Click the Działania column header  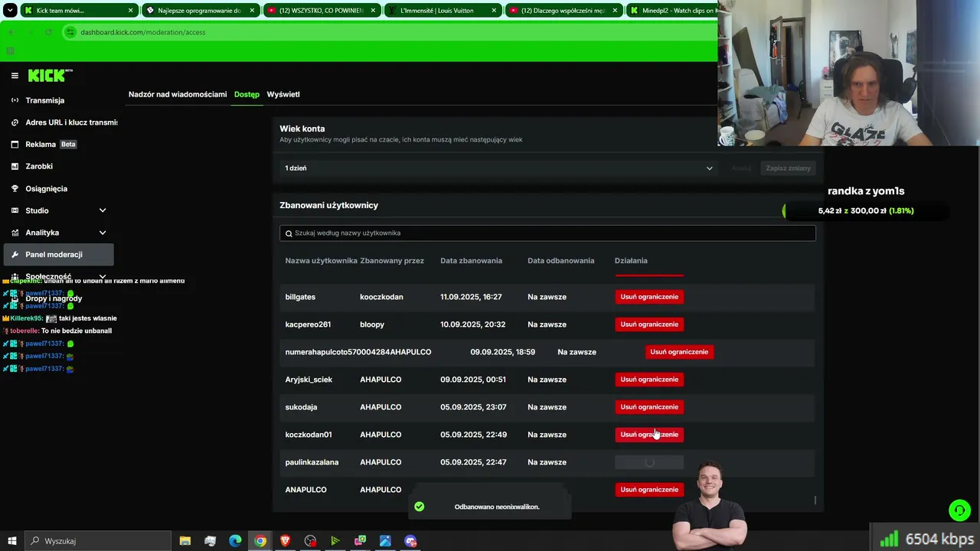631,261
